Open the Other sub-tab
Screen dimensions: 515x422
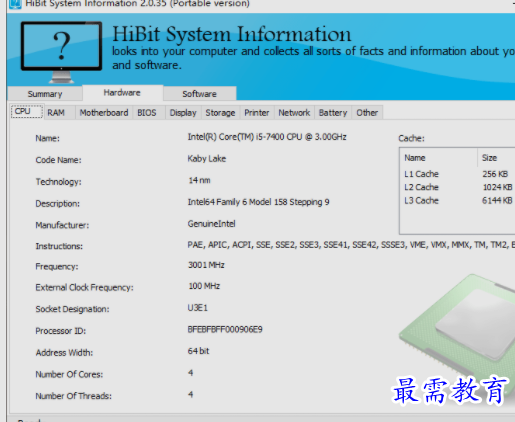367,113
